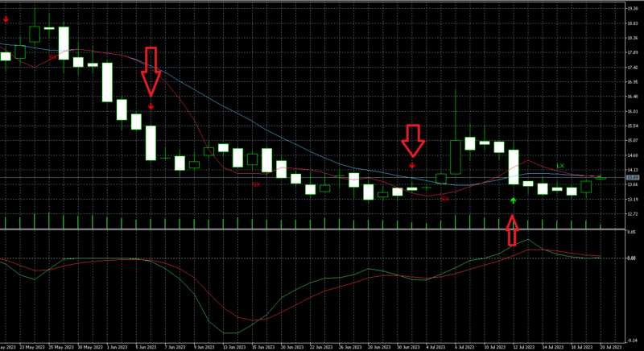Click the small red arrow below the second large arrow
644x351 pixels.
tap(412, 164)
